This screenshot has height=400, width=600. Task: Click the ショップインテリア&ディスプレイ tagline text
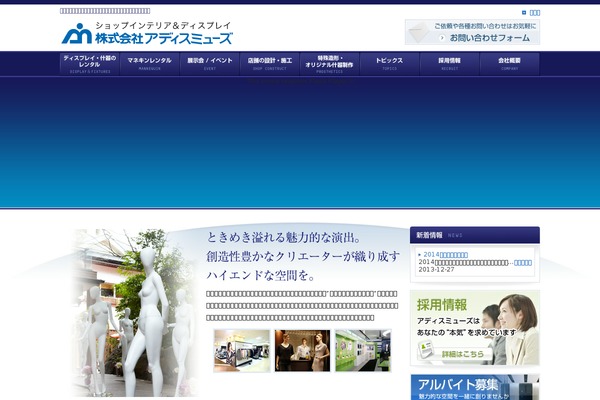(x=163, y=25)
